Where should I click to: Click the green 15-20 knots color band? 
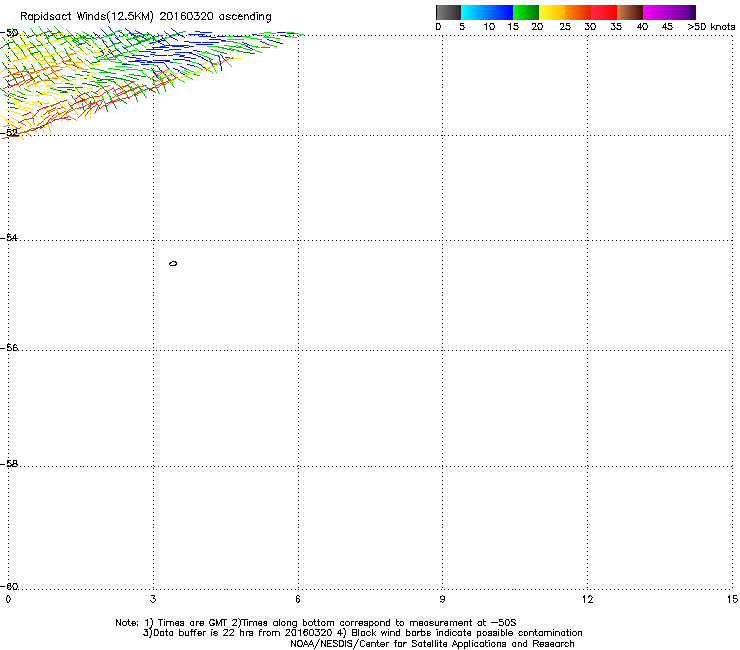coord(526,12)
